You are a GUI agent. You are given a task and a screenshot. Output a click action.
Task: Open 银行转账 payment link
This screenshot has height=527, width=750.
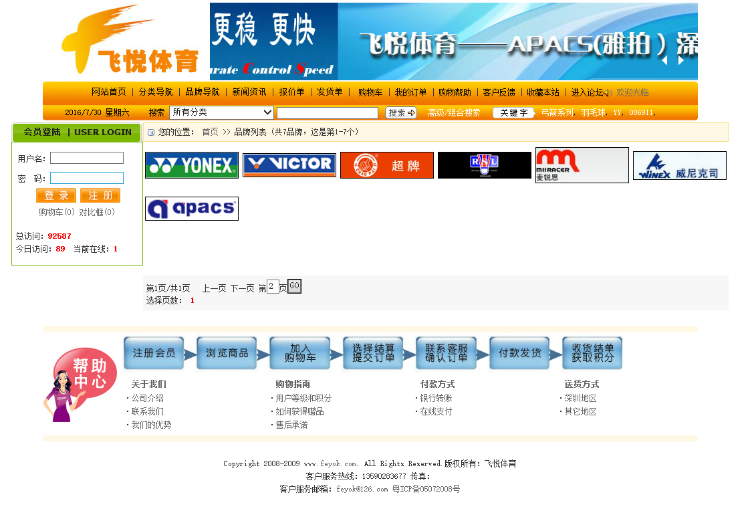tap(436, 398)
